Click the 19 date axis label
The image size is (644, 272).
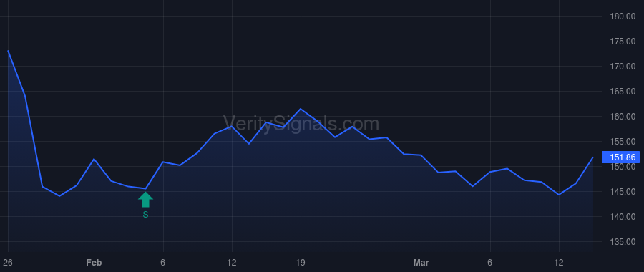301,263
